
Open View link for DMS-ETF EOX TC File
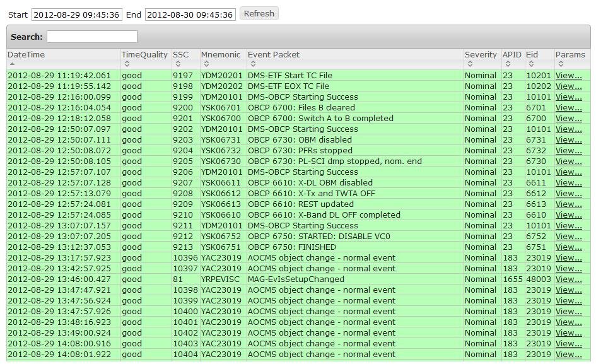pos(569,86)
